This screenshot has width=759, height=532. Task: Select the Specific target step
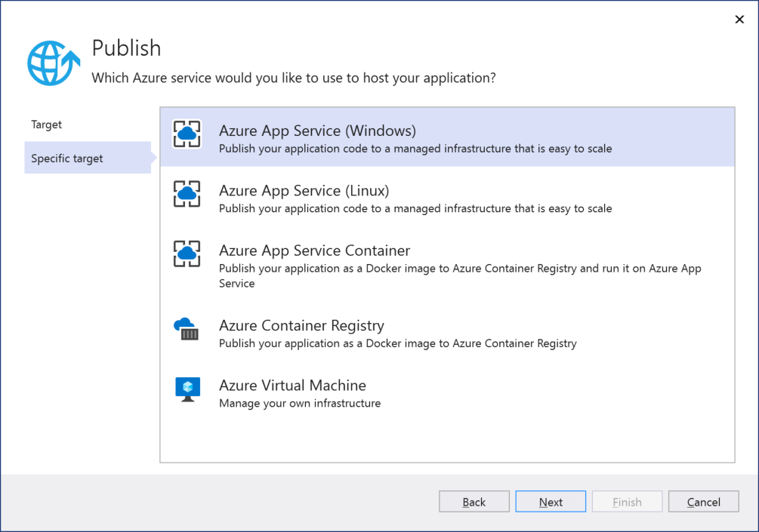[66, 158]
